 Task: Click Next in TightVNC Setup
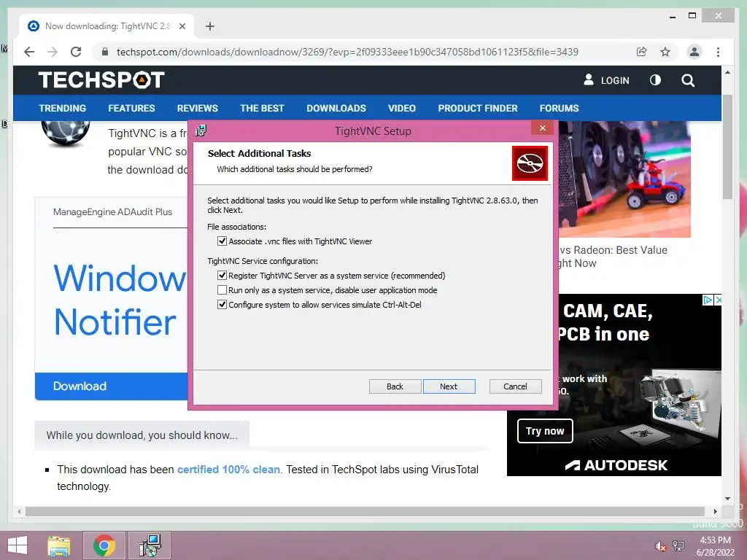point(449,386)
